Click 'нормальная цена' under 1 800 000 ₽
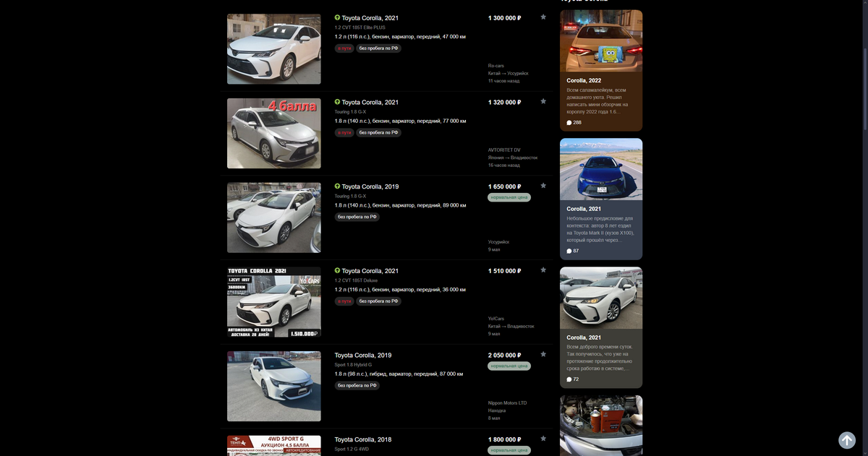Image resolution: width=868 pixels, height=456 pixels. (x=509, y=450)
